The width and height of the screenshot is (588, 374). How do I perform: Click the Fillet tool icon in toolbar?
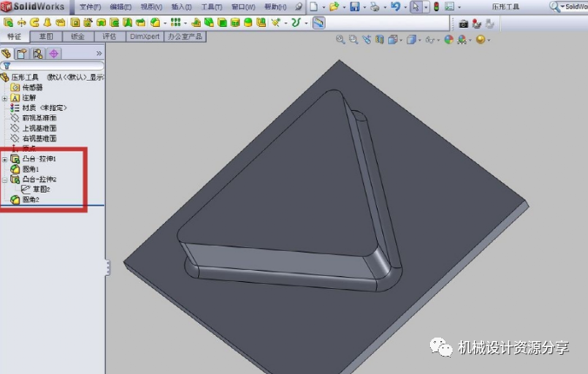click(x=155, y=23)
